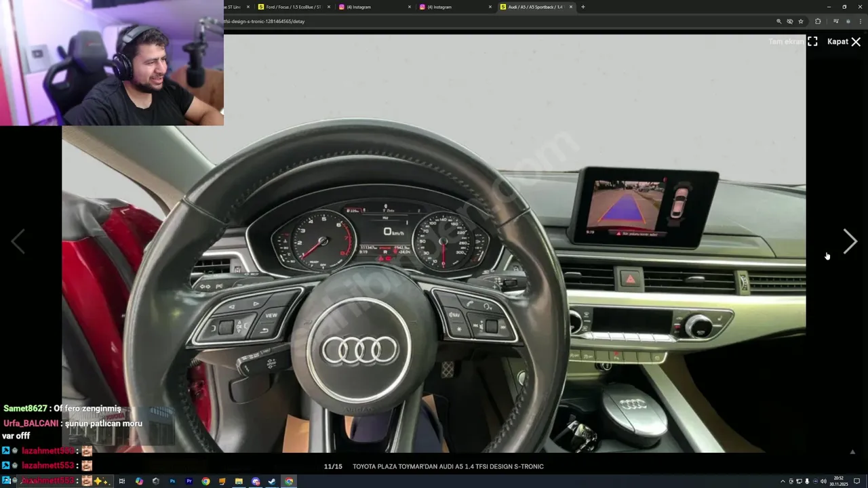This screenshot has width=868, height=488.
Task: Go to the previous photo with left arrow
Action: click(18, 241)
